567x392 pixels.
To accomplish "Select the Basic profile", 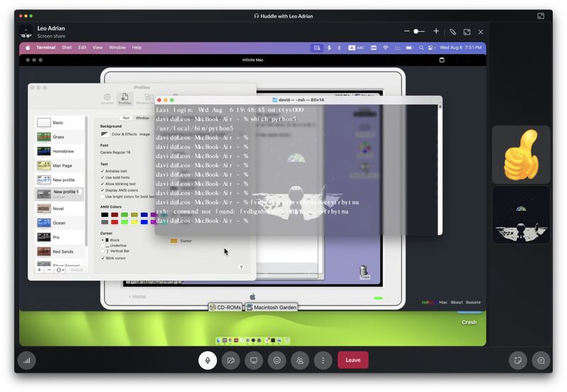I will coord(60,123).
